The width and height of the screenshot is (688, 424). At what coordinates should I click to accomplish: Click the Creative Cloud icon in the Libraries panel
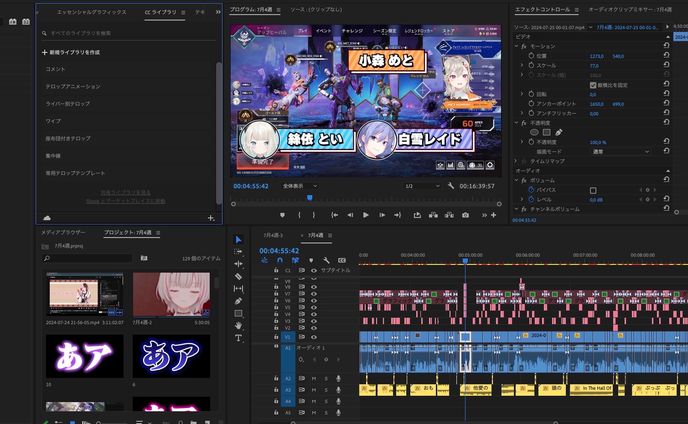click(47, 218)
